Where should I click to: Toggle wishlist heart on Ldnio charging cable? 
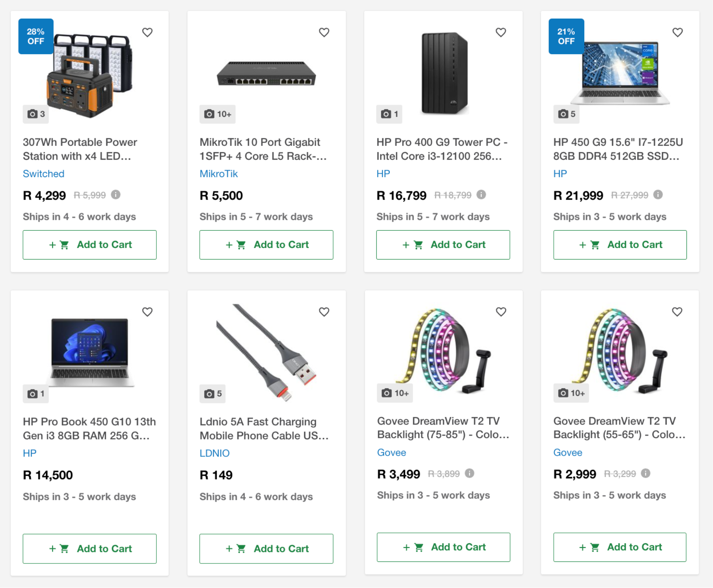click(x=324, y=312)
